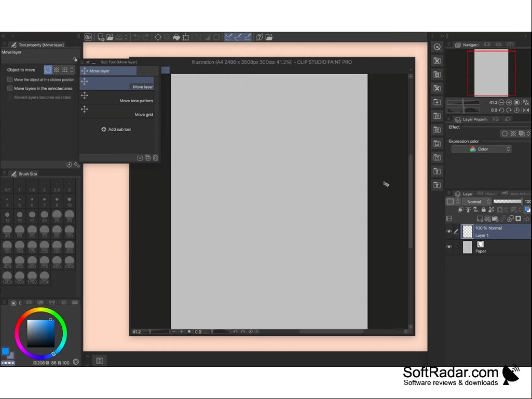Toggle the Snap to Ruler icon
532x399 pixels.
[229, 37]
